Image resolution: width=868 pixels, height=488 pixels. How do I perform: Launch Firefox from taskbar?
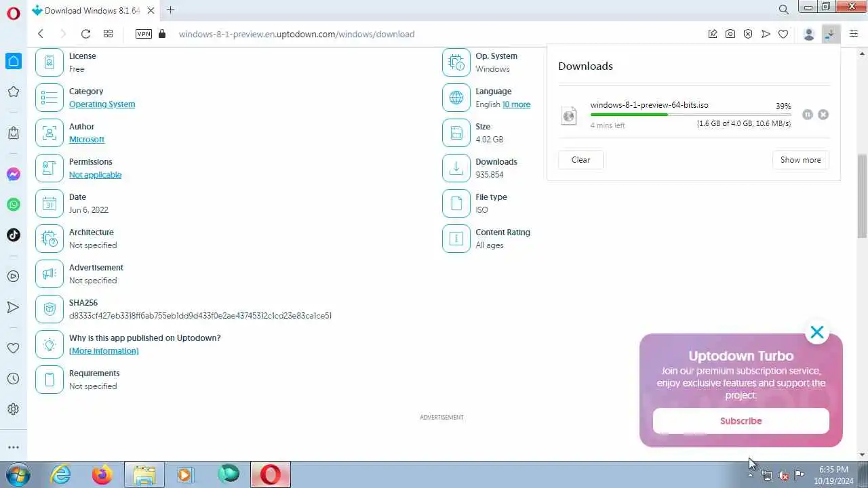click(102, 474)
